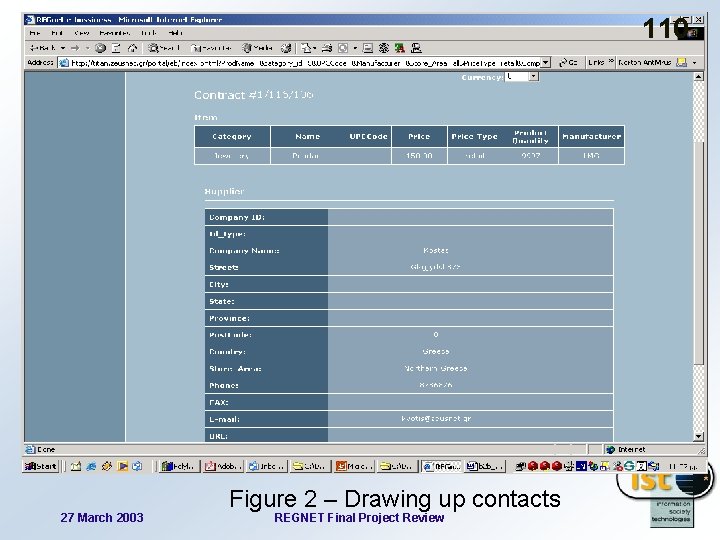This screenshot has height=540, width=720.
Task: Click the Store Area value Northern Greece
Action: pyautogui.click(x=436, y=368)
